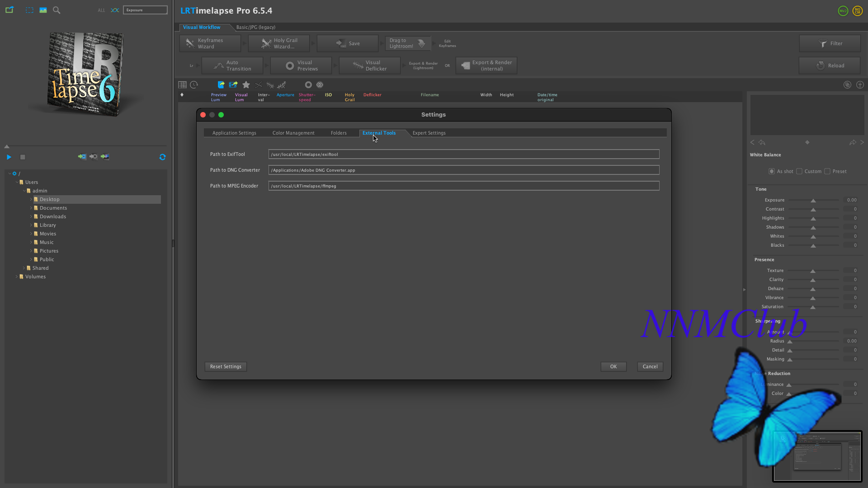
Task: Click the Exposure filter text field
Action: (x=145, y=10)
